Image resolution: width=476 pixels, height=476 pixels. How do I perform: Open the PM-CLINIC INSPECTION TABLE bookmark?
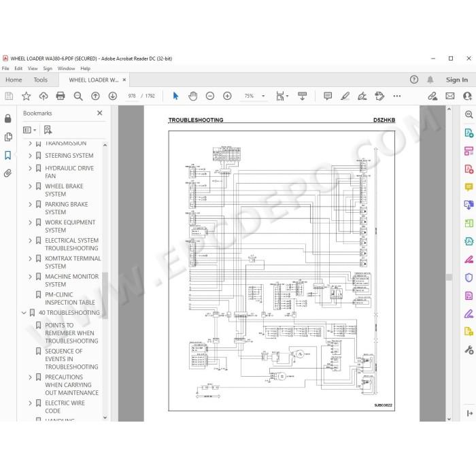click(70, 299)
